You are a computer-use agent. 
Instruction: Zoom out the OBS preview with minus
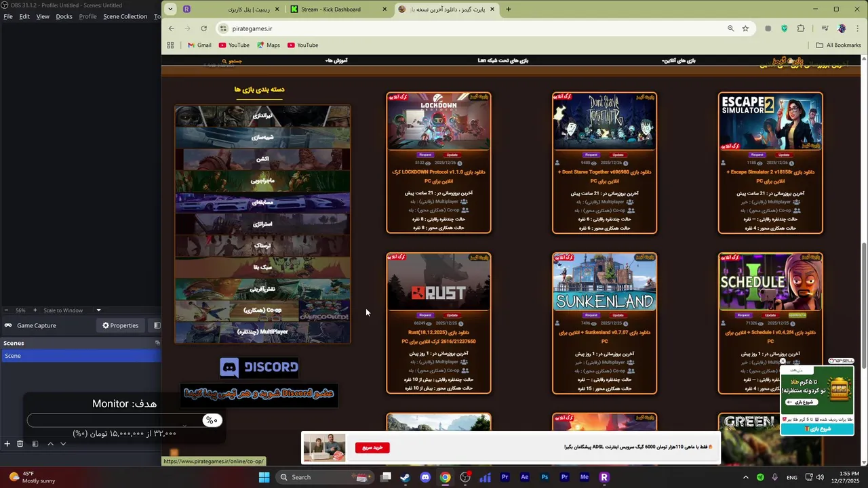7,310
